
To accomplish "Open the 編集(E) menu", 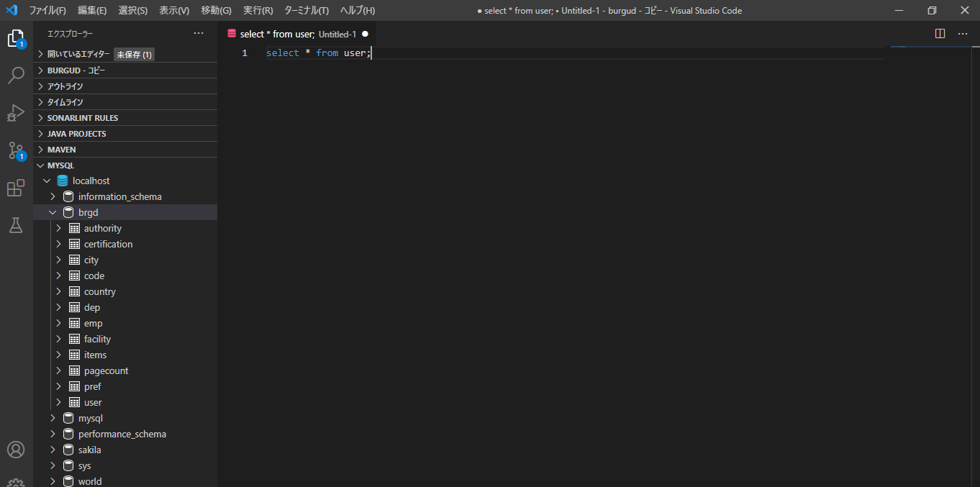I will (x=92, y=11).
